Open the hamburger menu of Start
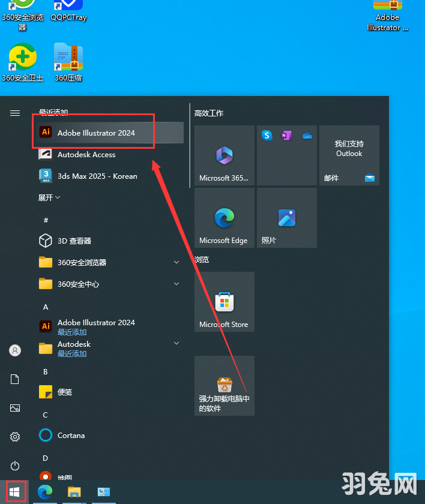This screenshot has width=425, height=504. 15,113
